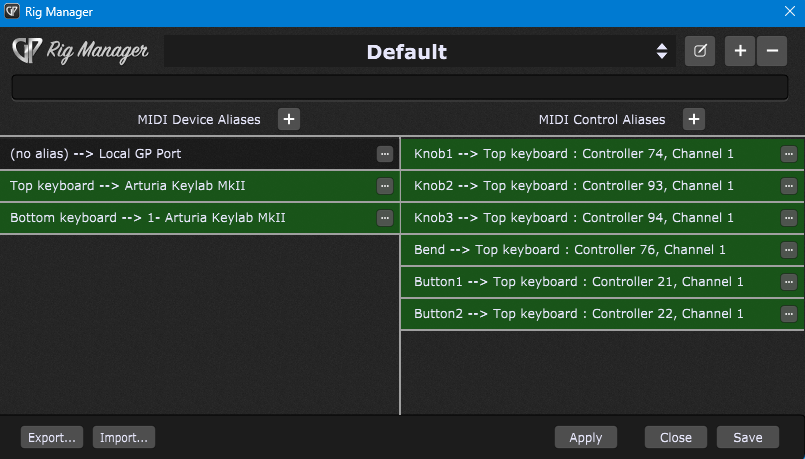Open the options menu for the Bend alias
Viewport: 805px width, 459px height.
click(789, 250)
